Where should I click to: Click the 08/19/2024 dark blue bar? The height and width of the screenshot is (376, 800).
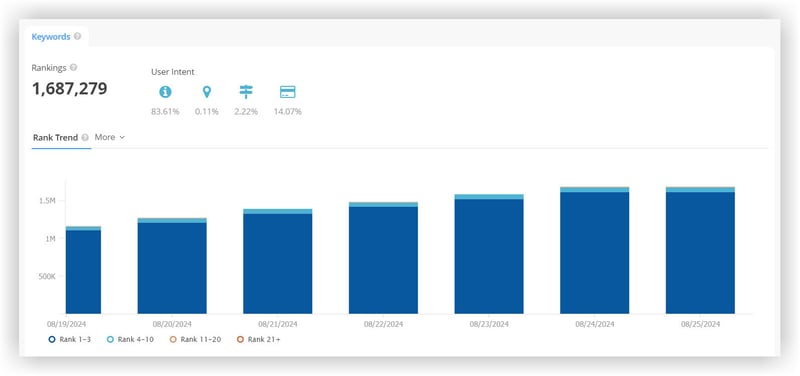click(x=83, y=272)
